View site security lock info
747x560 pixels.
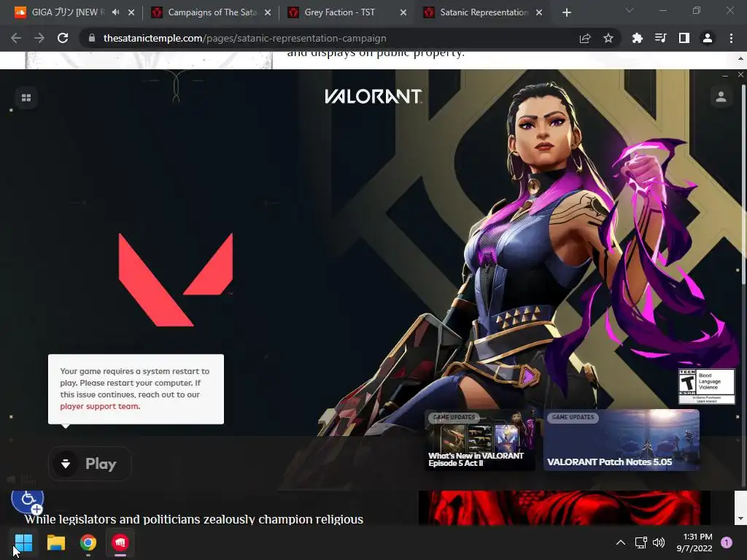pos(92,38)
